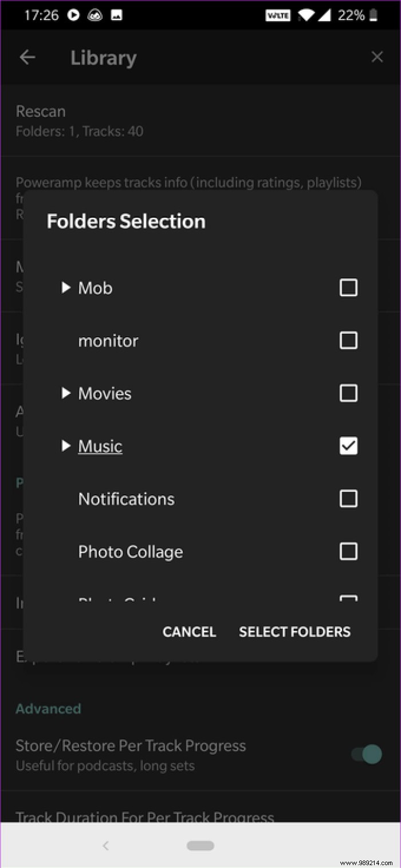Check the Notifications folder checkbox
The image size is (401, 868).
(x=348, y=499)
